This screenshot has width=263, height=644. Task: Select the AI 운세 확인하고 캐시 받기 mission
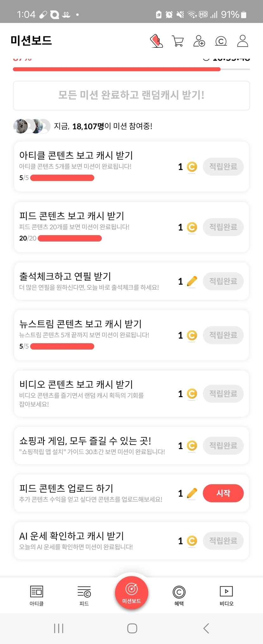95,541
